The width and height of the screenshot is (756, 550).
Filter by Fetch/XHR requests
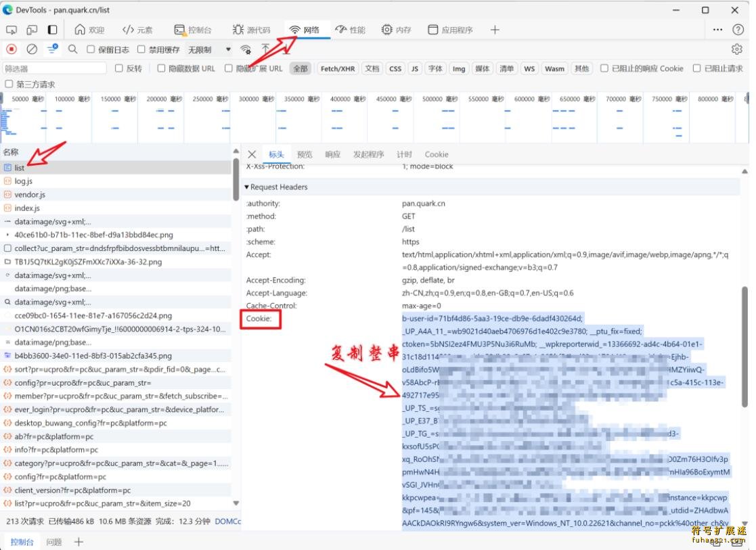[338, 68]
